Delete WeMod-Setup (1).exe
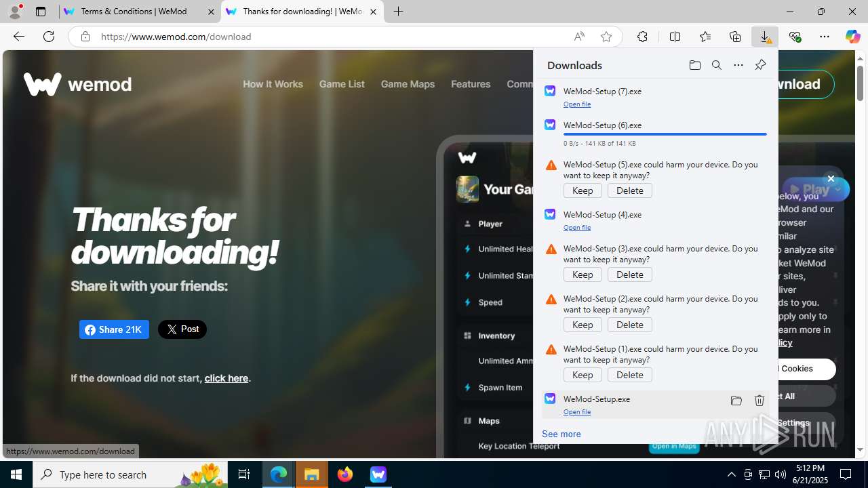The height and width of the screenshot is (488, 868). [x=630, y=375]
